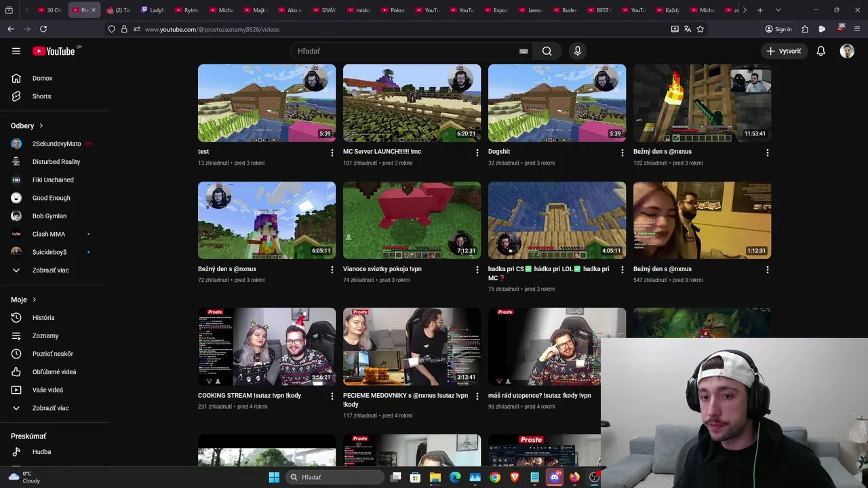Play the 'test' video thumbnail

[267, 103]
